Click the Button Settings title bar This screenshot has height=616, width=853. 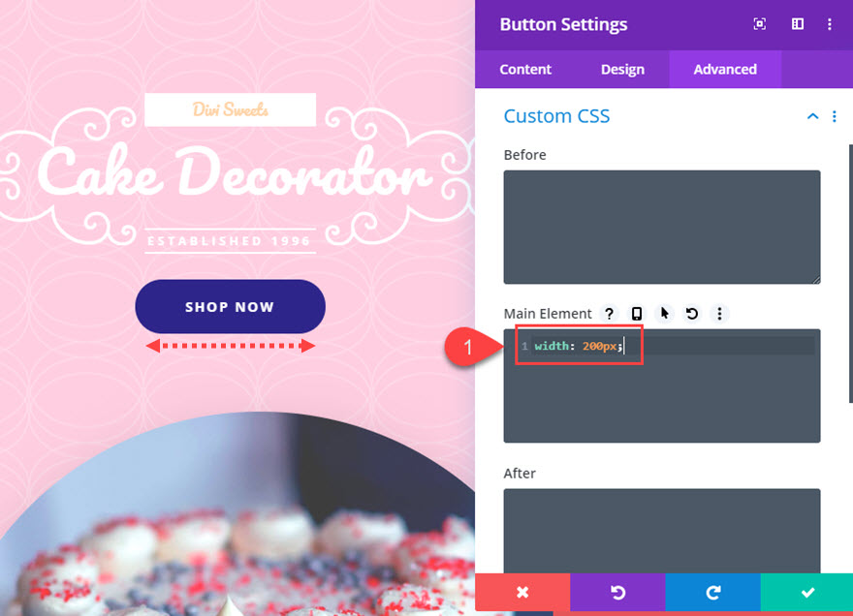(664, 24)
